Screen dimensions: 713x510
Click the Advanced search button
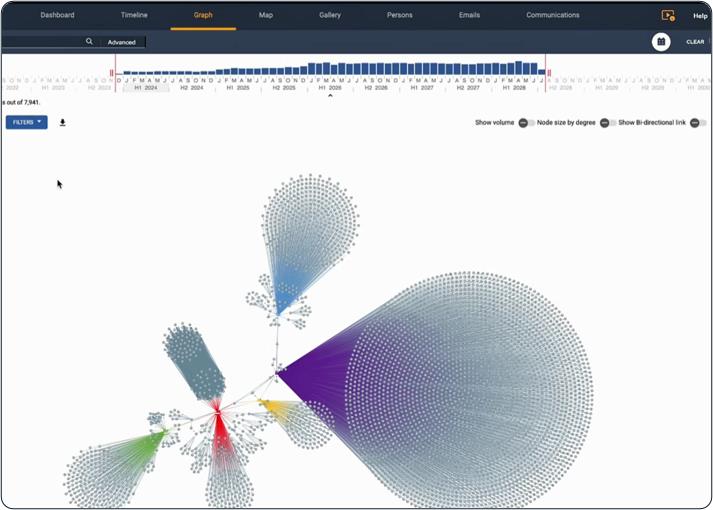(x=122, y=42)
